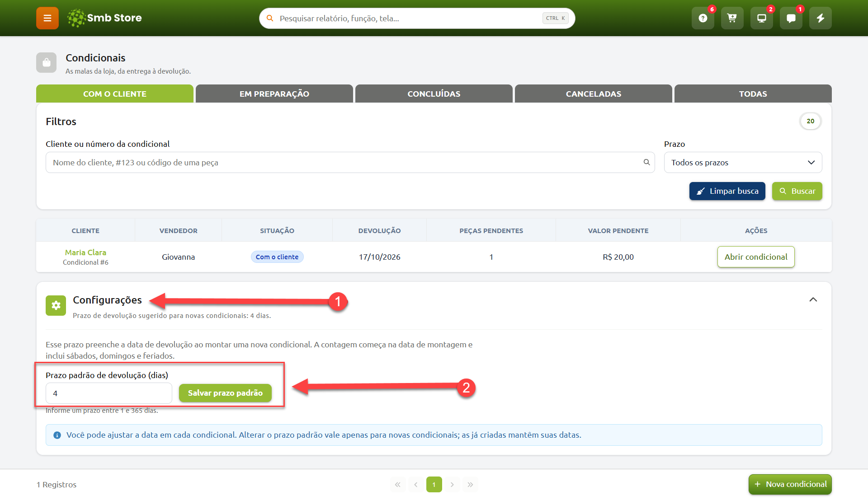Open the shopping cart icon
The width and height of the screenshot is (868, 500).
pyautogui.click(x=732, y=18)
